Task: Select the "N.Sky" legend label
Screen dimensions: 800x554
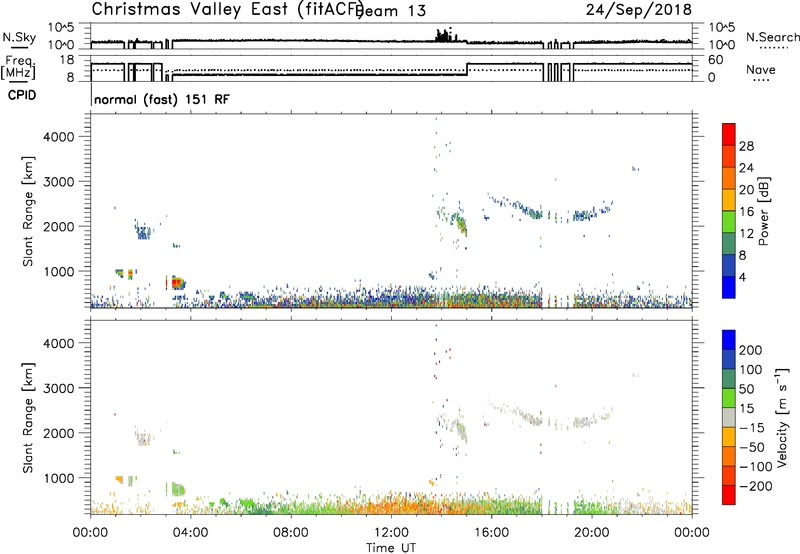Action: (19, 38)
